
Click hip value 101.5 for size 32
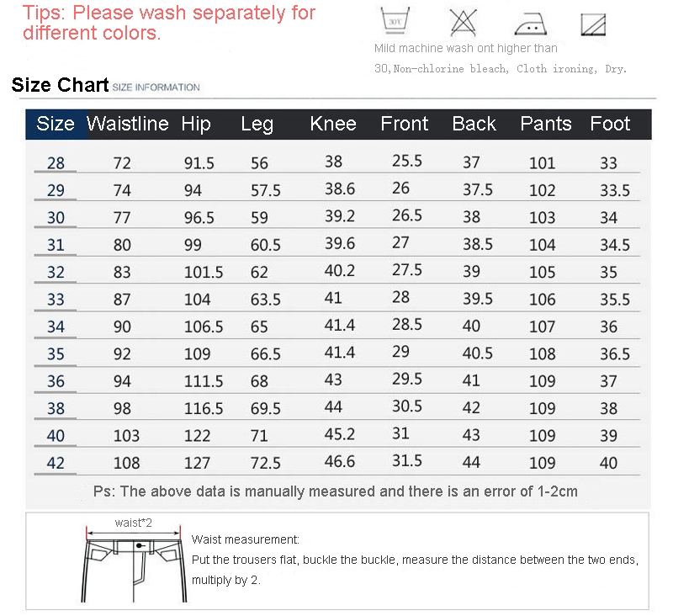click(x=204, y=272)
